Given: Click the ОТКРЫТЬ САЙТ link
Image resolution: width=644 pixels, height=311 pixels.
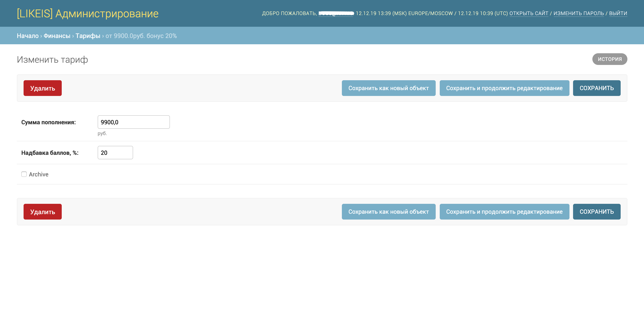Looking at the screenshot, I should 529,13.
